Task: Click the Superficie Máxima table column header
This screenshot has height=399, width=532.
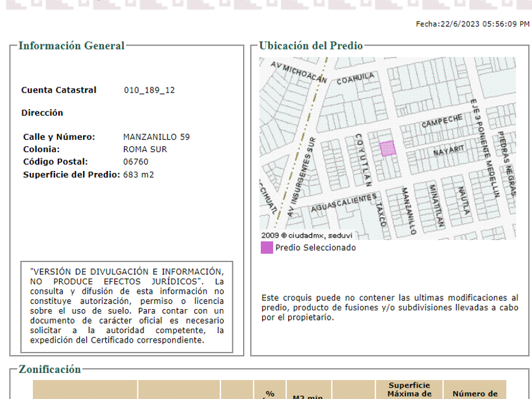Action: 409,389
